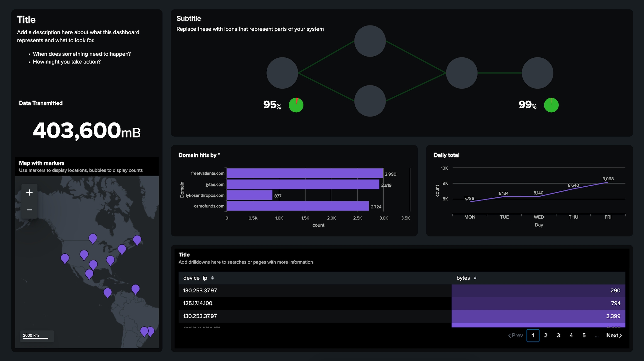Click the 95% donut chart icon

coord(296,104)
